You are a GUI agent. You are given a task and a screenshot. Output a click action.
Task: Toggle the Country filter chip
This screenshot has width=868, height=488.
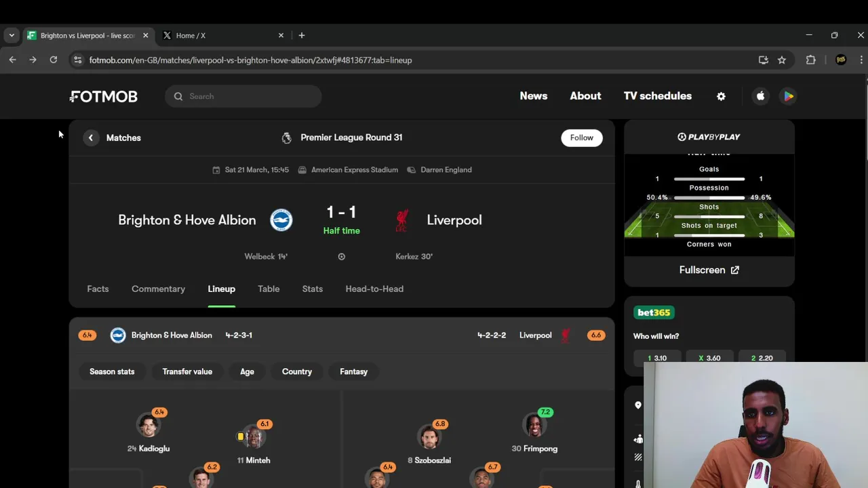(x=297, y=371)
